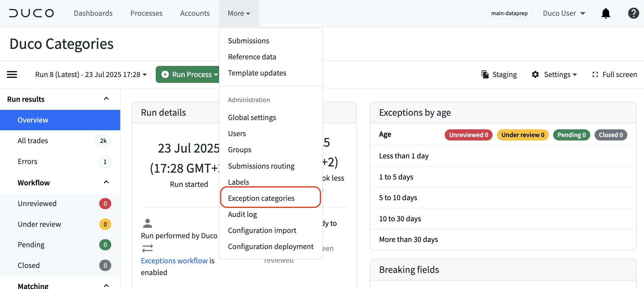Open the Audit log

[x=271, y=214]
